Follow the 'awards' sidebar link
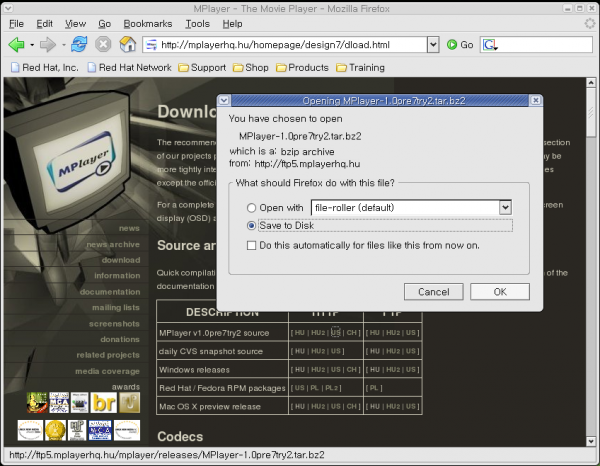 pos(126,387)
